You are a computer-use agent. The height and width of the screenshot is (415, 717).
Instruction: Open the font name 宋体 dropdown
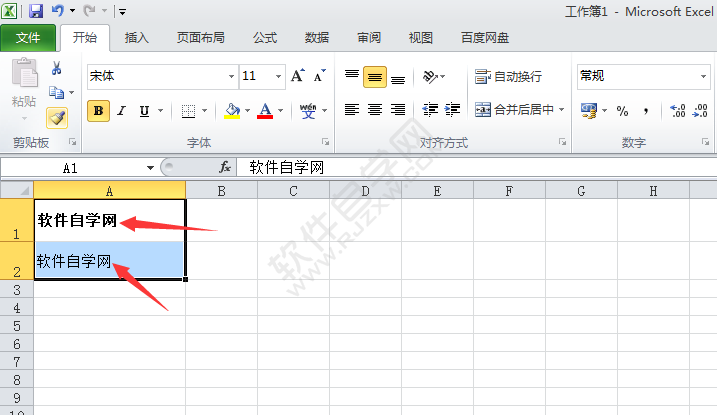pos(231,76)
